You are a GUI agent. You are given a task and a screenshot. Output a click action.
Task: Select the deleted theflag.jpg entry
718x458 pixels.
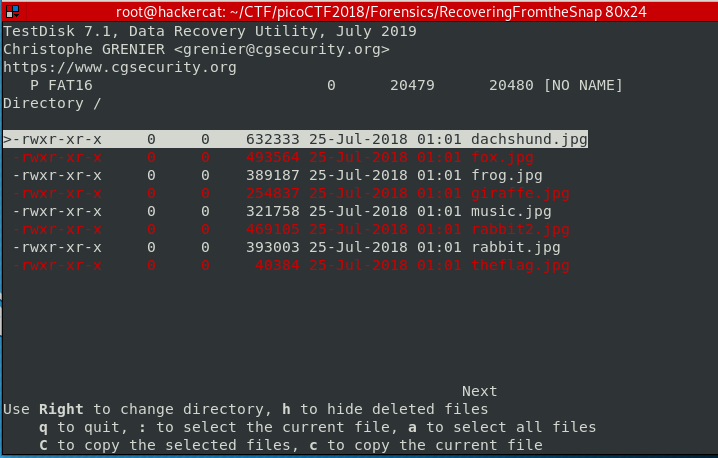pos(291,266)
